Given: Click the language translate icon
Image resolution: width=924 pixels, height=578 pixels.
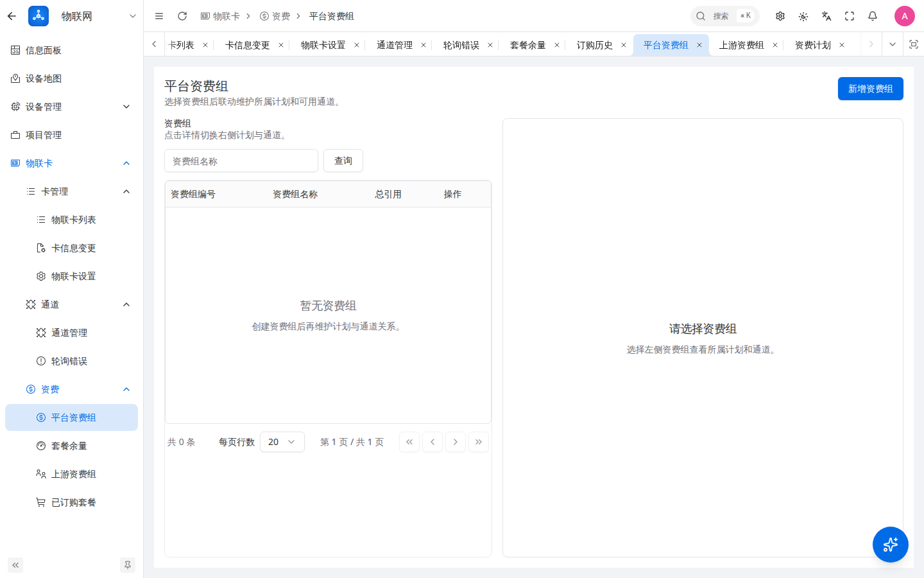Looking at the screenshot, I should 826,16.
